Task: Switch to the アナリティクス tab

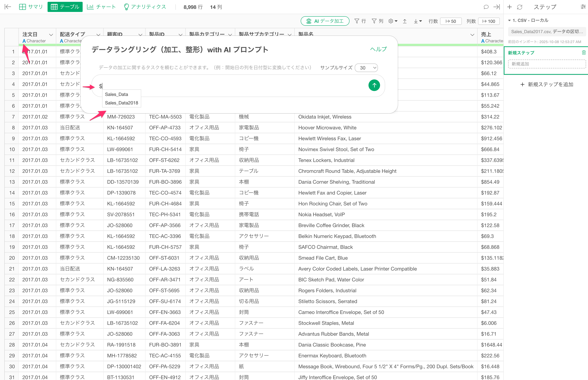Action: (x=145, y=7)
